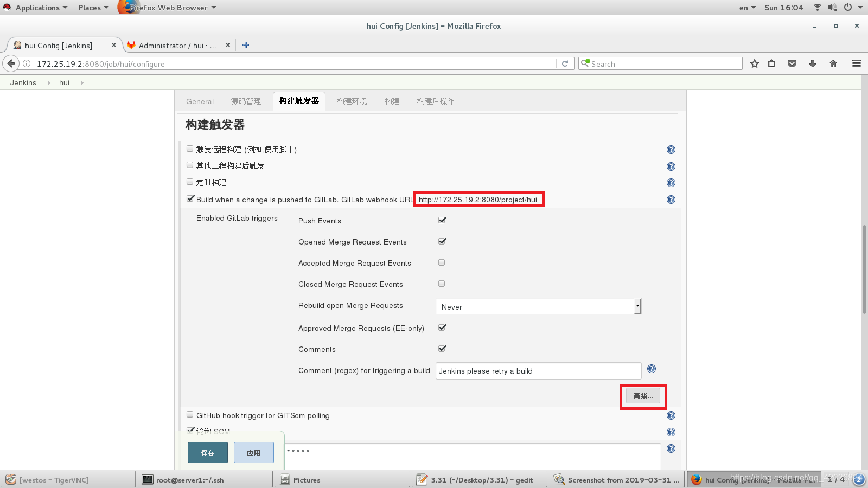Open Firefox downloads arrow
The image size is (868, 488).
pyautogui.click(x=813, y=63)
